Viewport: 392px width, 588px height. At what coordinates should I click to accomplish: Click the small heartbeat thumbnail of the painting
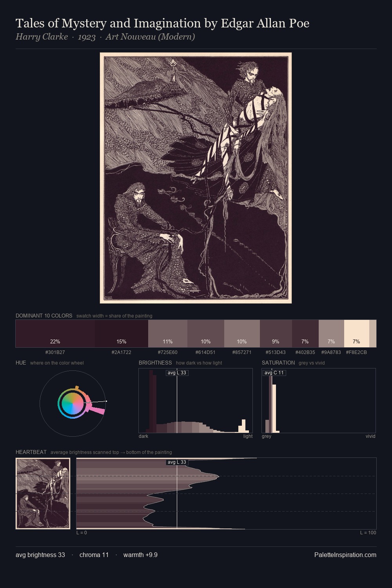43,494
